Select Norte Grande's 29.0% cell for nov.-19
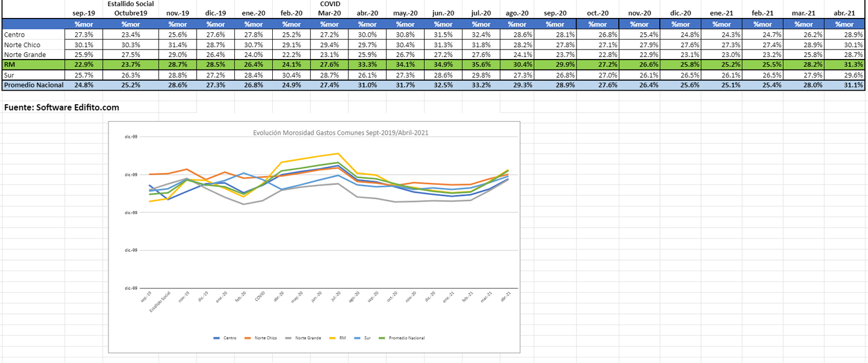Image resolution: width=868 pixels, height=363 pixels. pyautogui.click(x=177, y=55)
